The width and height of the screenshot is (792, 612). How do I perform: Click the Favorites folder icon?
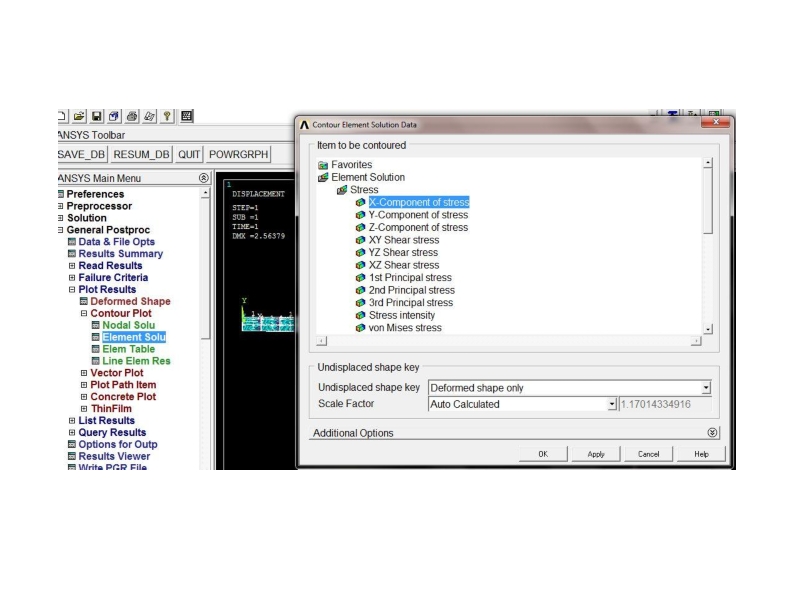[x=323, y=165]
